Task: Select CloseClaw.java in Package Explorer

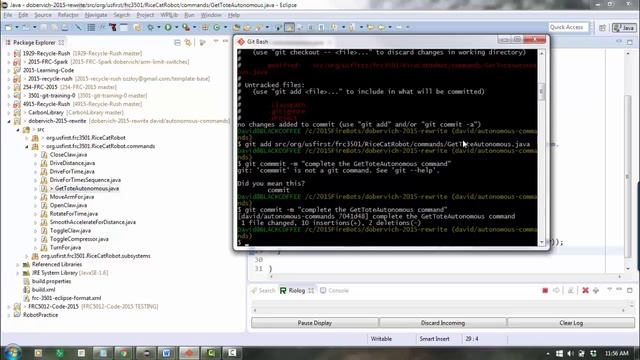Action: click(68, 155)
